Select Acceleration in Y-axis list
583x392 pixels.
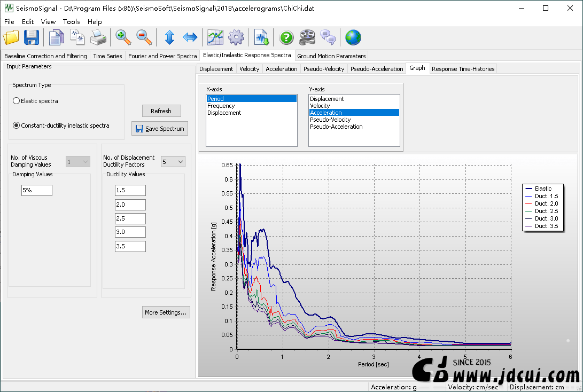coord(354,113)
